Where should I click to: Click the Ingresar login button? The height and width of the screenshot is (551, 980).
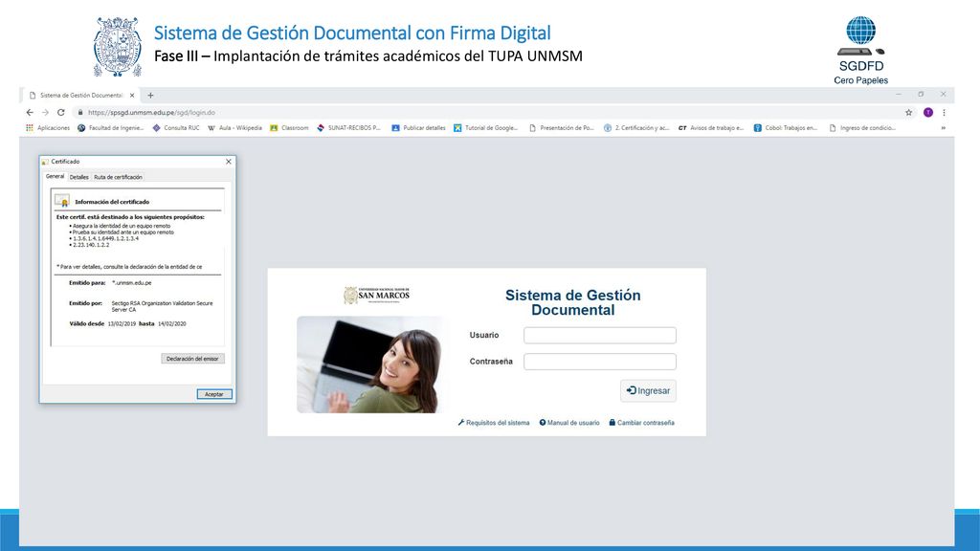(x=648, y=391)
